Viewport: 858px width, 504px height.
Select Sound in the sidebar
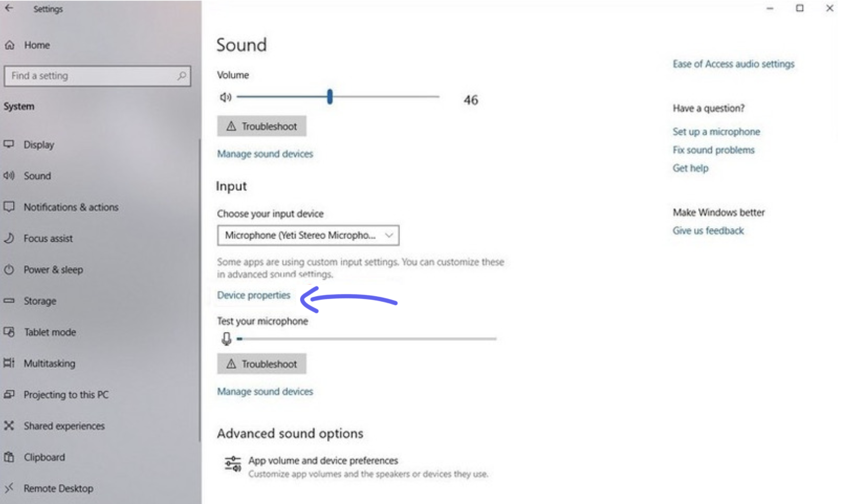pos(37,176)
